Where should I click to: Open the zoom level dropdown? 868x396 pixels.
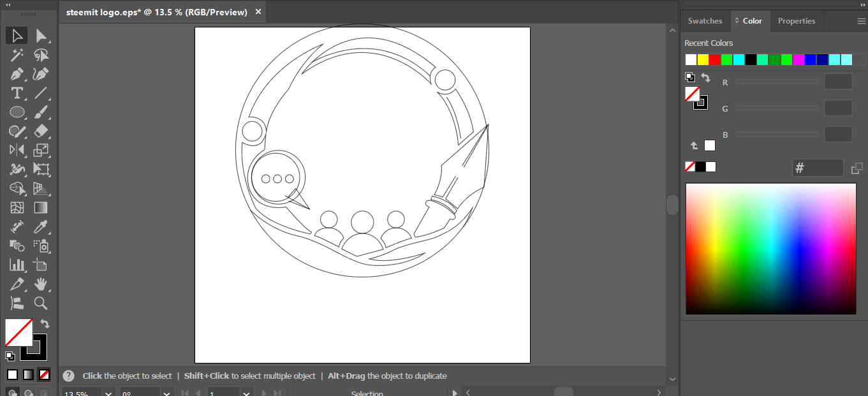click(109, 392)
